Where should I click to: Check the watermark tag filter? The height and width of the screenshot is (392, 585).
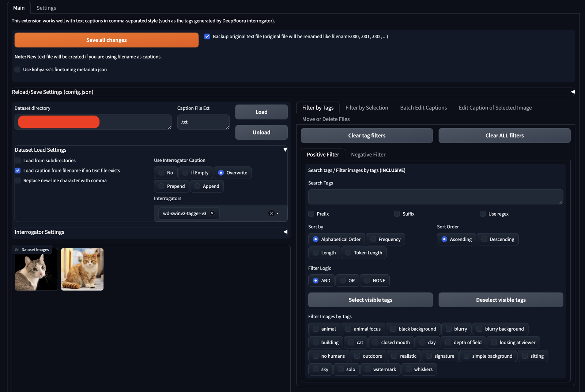pos(380,370)
